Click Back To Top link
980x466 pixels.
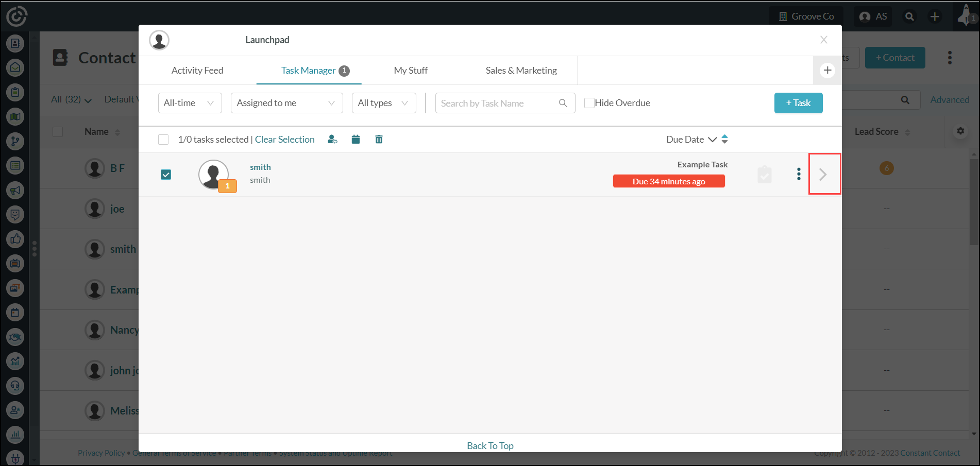[x=490, y=446]
